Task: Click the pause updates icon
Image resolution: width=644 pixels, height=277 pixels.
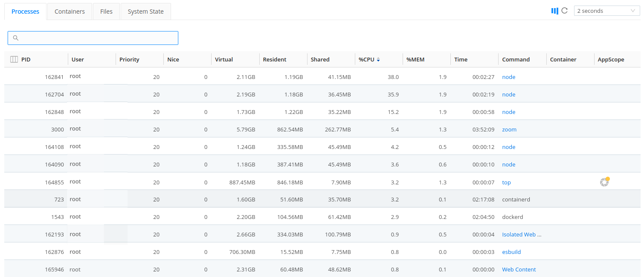Action: click(554, 11)
